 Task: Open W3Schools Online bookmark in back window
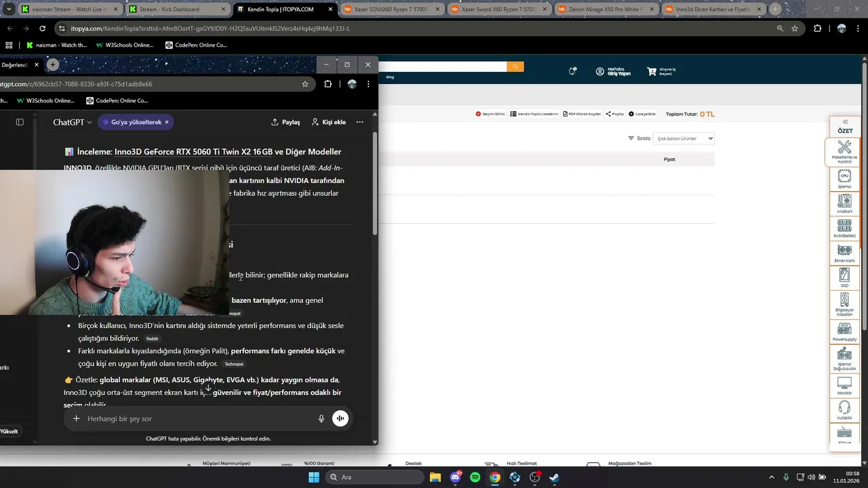(x=125, y=45)
